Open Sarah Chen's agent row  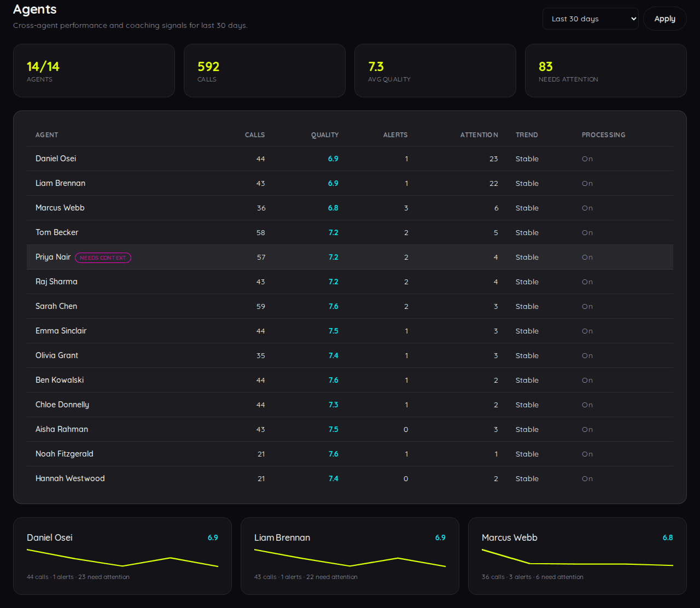coord(350,306)
